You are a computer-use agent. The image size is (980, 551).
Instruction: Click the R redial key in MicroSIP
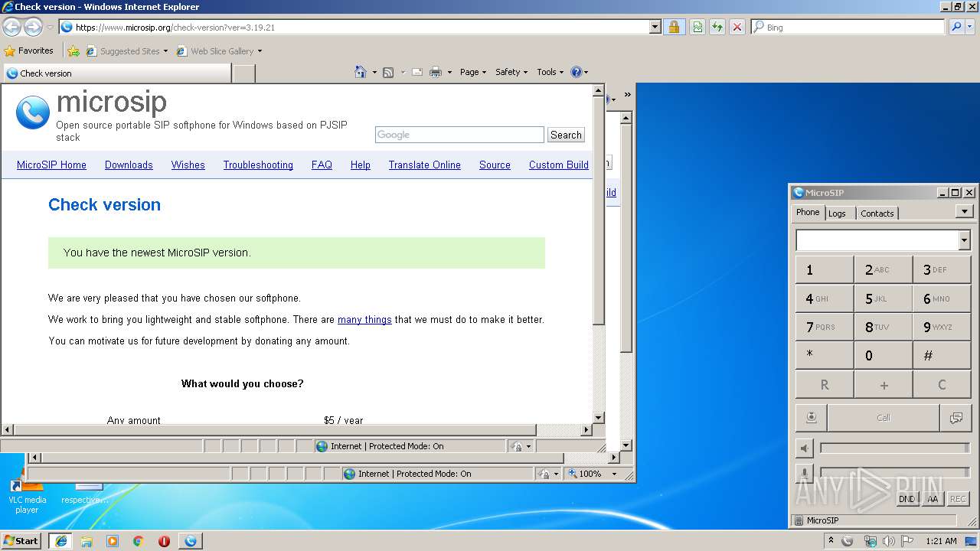click(x=825, y=385)
